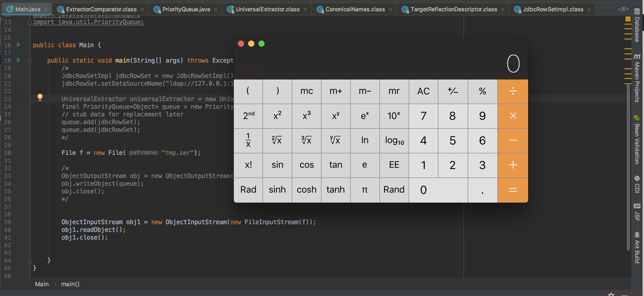
Task: Toggle the 2nd function key on Calculator
Action: coord(248,116)
